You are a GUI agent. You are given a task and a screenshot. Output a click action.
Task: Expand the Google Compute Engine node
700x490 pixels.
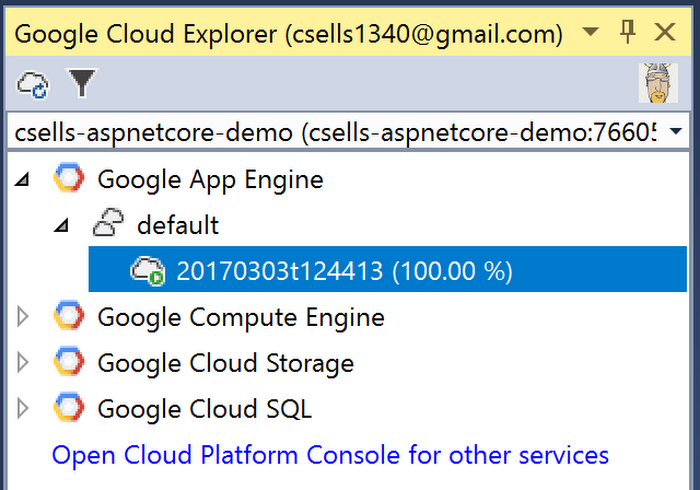coord(22,317)
